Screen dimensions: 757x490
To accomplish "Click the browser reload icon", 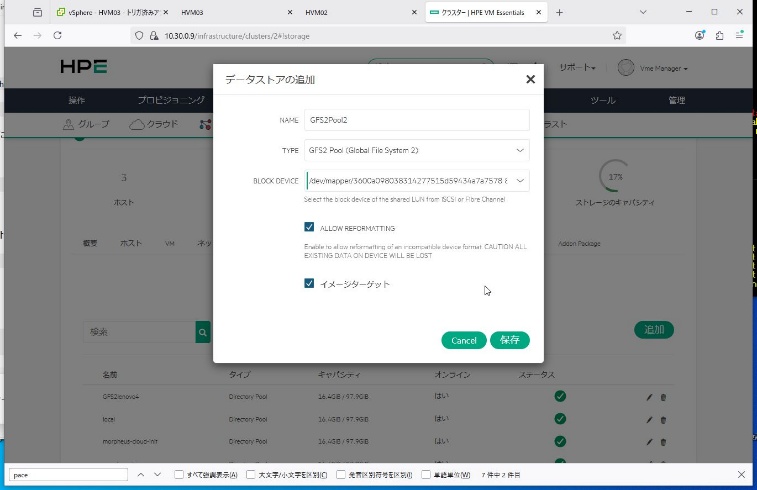I will (57, 35).
